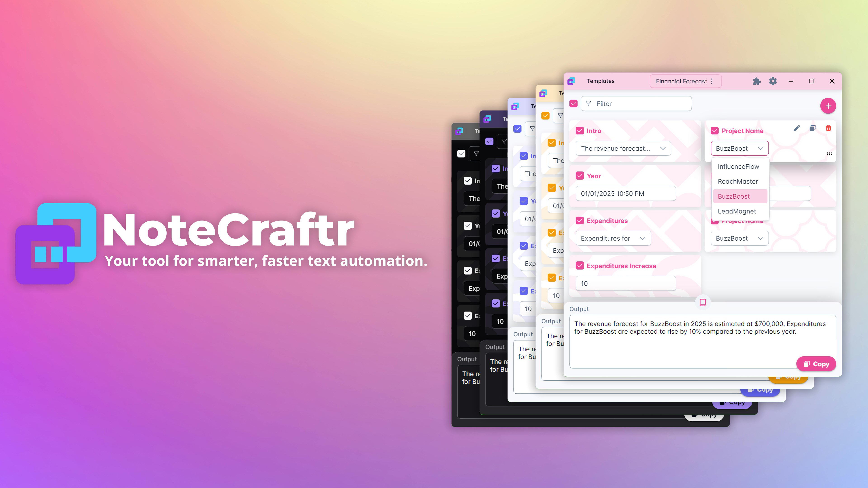The width and height of the screenshot is (868, 488).
Task: Uncheck the Expenditures checkbox in the pink window
Action: pyautogui.click(x=580, y=221)
